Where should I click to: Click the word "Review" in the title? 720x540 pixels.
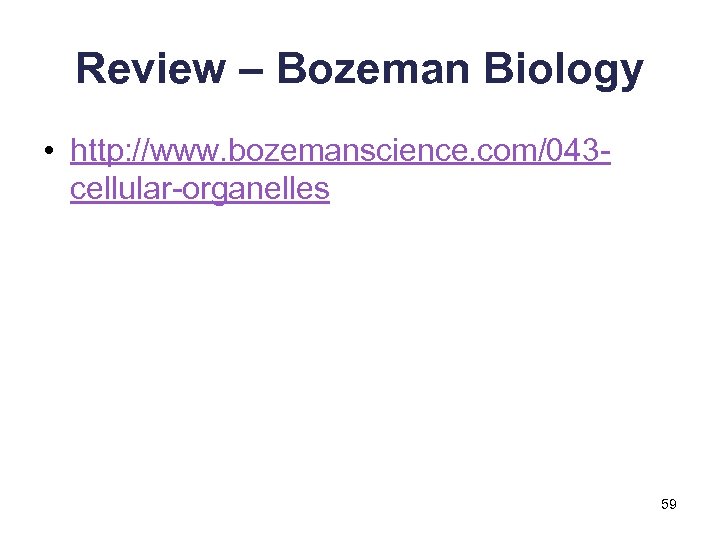coord(150,69)
